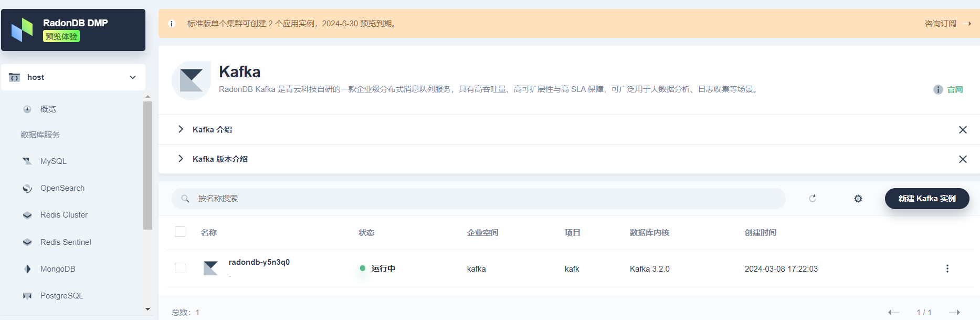This screenshot has height=320, width=980.
Task: Close the Kafka 介绍 panel
Action: tap(962, 130)
